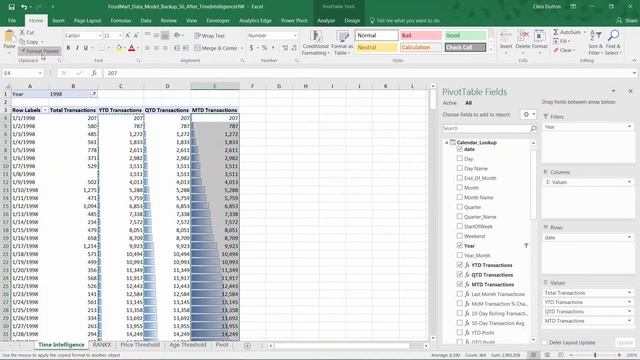640x360 pixels.
Task: Open the Year filter dropdown in cell B1
Action: pyautogui.click(x=93, y=94)
